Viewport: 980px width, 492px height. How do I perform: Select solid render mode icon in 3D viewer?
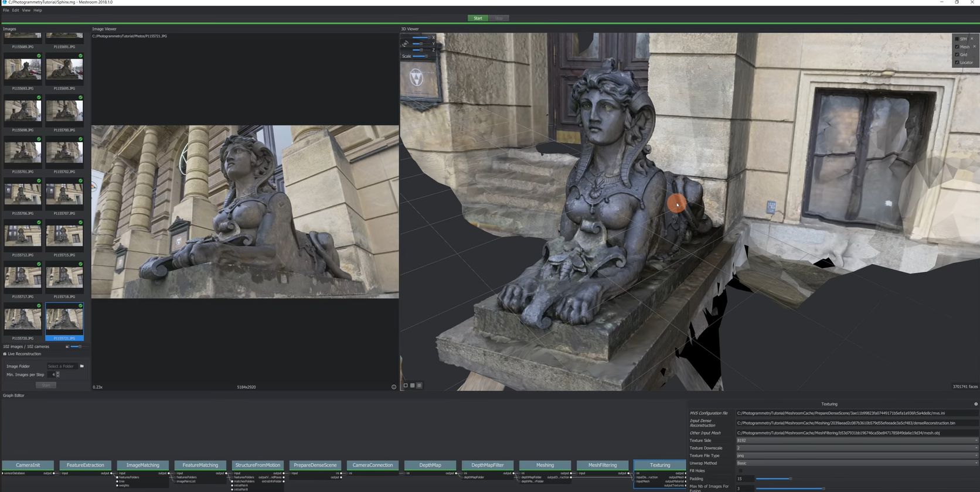tap(406, 385)
